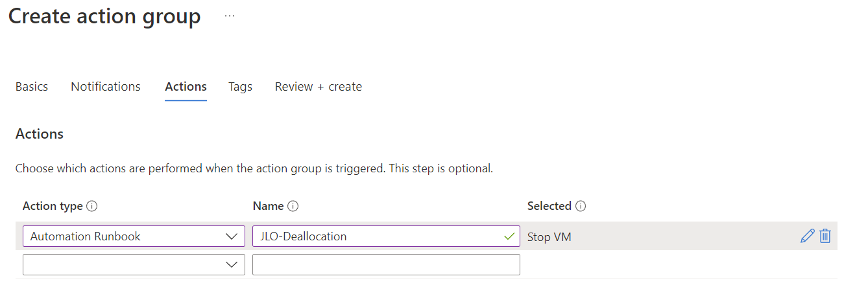The width and height of the screenshot is (868, 298).
Task: Expand the empty Action type dropdown
Action: 134,264
